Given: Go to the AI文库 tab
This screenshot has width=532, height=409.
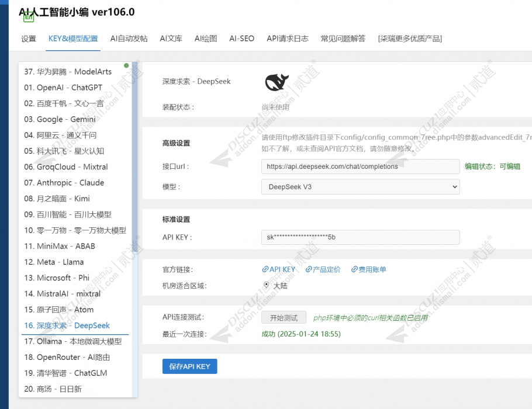Looking at the screenshot, I should 171,39.
